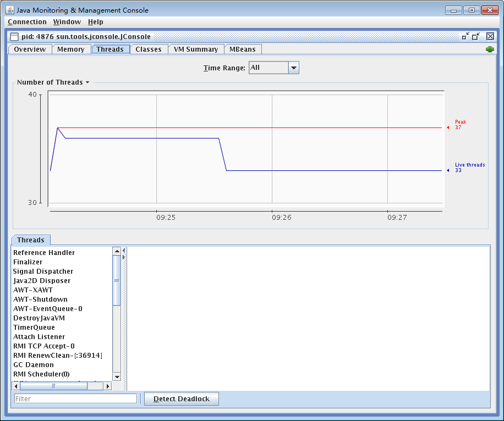Select the TimerQueue thread
504x421 pixels.
34,328
